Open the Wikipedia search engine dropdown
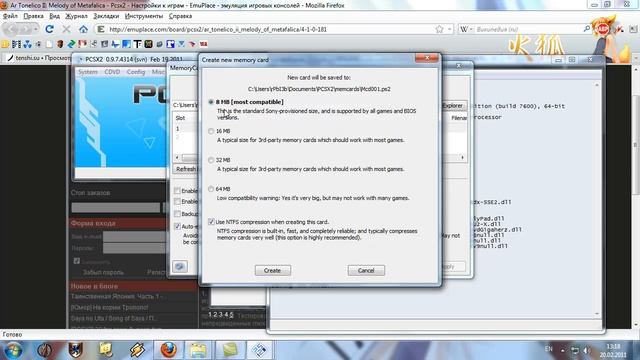The width and height of the screenshot is (640, 360). click(x=466, y=29)
